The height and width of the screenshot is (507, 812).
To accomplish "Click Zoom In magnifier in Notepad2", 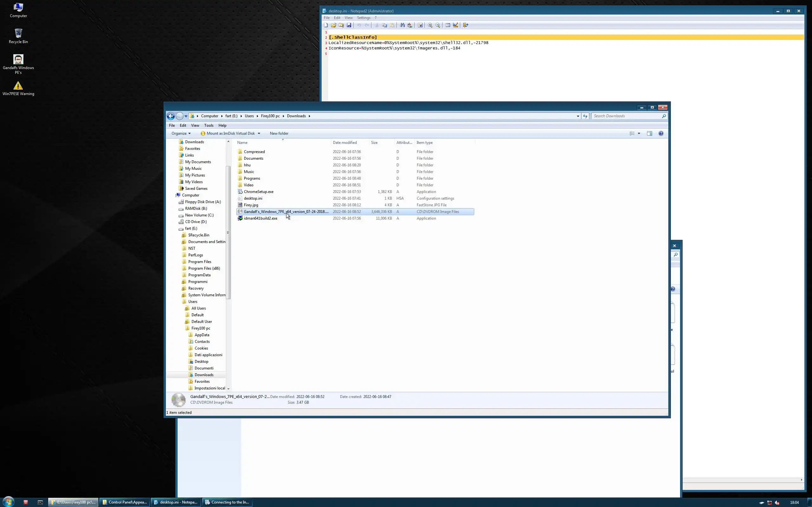I will 430,25.
